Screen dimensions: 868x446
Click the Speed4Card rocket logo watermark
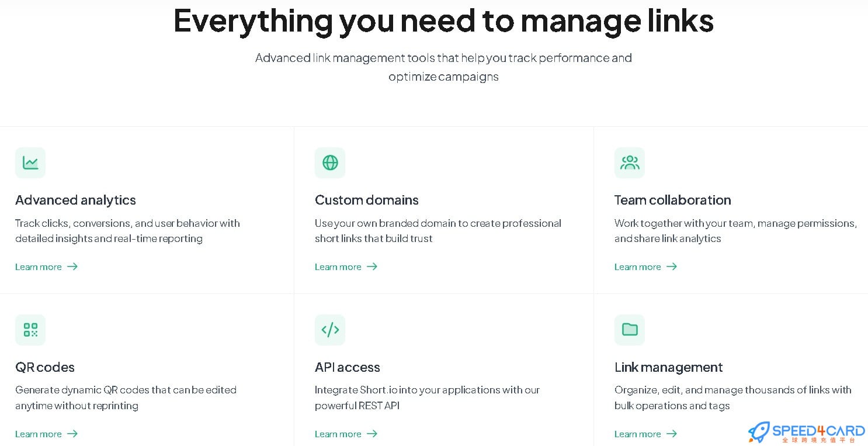pos(759,432)
